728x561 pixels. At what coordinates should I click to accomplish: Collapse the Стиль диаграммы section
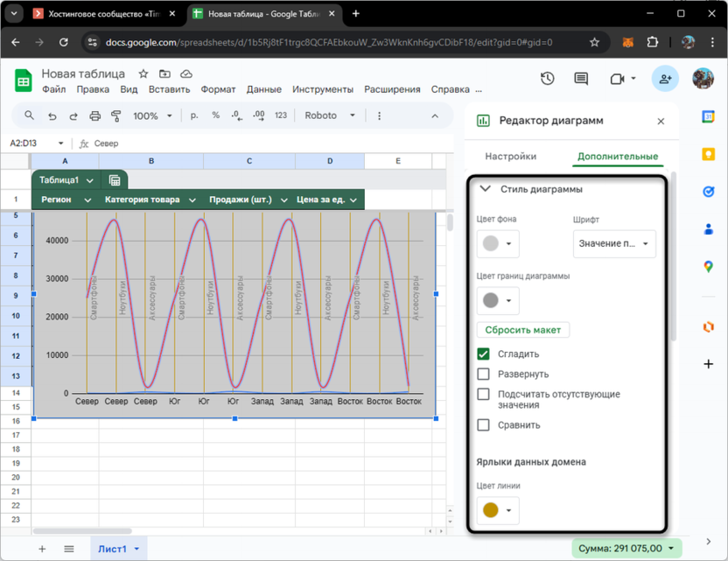485,189
